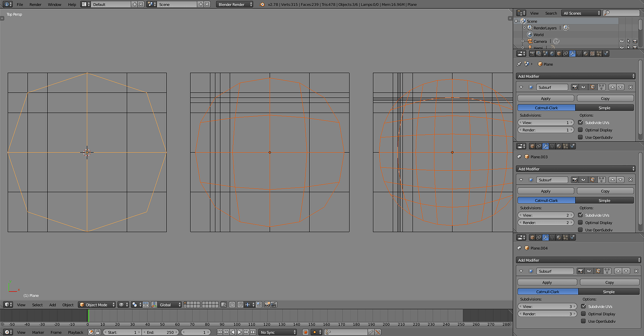Enable Optimal Display for Plane.004 modifier
644x336 pixels.
(x=583, y=314)
